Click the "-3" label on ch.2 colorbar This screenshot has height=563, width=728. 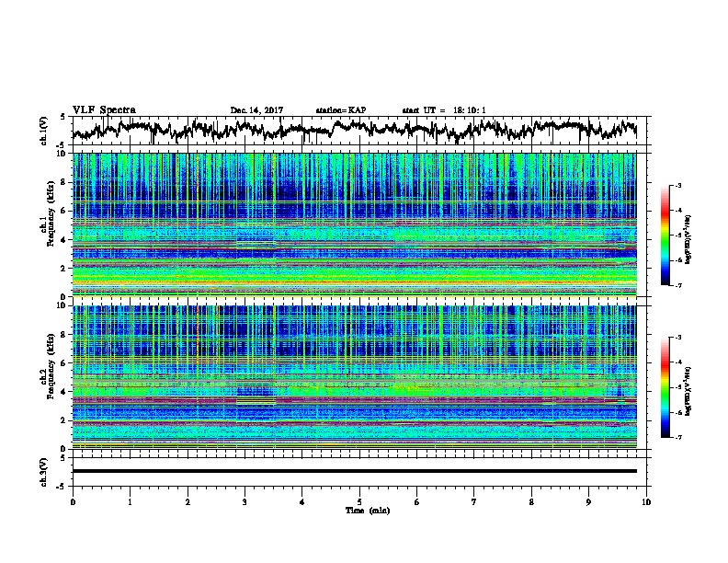pos(677,338)
